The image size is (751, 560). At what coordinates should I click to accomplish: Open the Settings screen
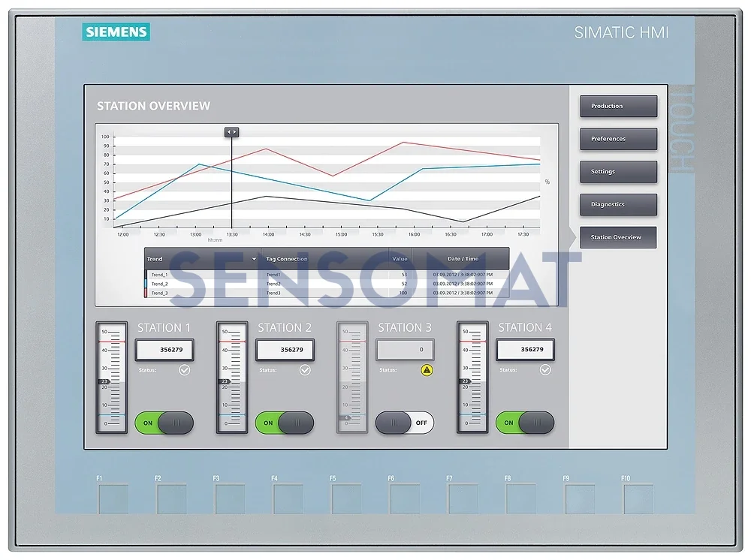618,172
